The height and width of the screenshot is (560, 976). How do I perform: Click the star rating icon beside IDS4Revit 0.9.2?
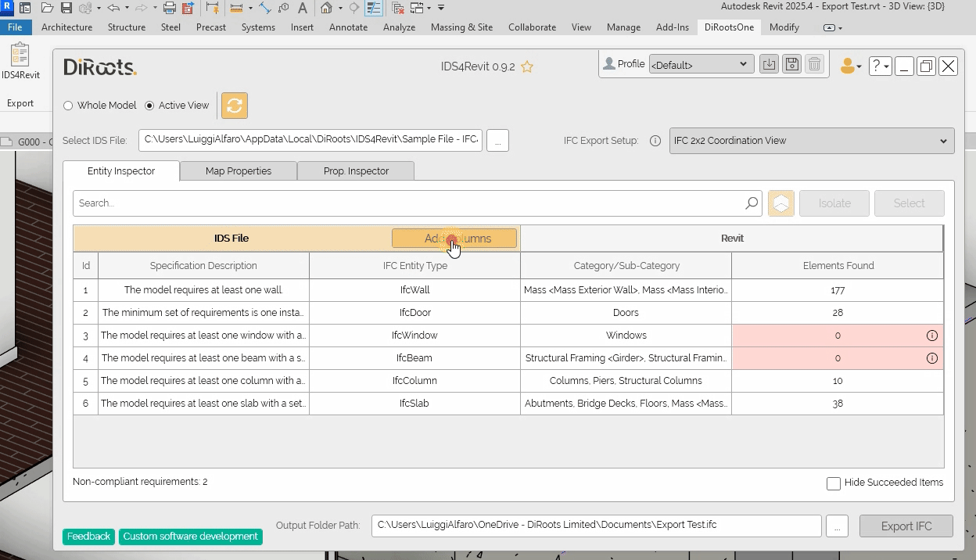point(527,66)
